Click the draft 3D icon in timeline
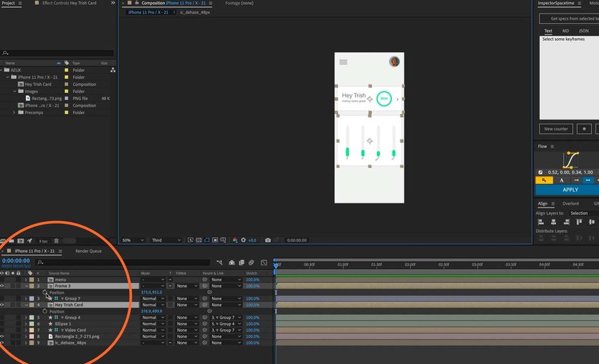This screenshot has width=599, height=364. pos(232,263)
